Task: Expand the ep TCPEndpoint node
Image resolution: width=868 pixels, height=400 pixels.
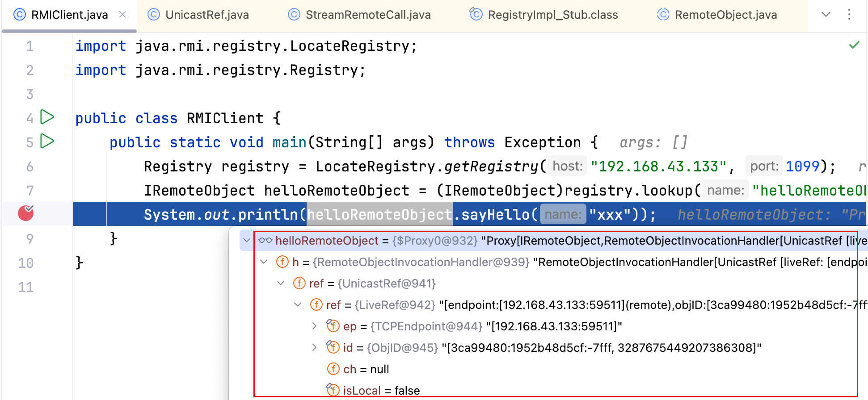Action: tap(315, 326)
